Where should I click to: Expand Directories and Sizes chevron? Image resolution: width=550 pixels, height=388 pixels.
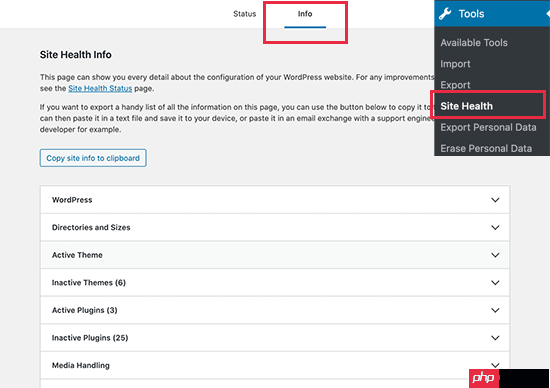pyautogui.click(x=495, y=228)
